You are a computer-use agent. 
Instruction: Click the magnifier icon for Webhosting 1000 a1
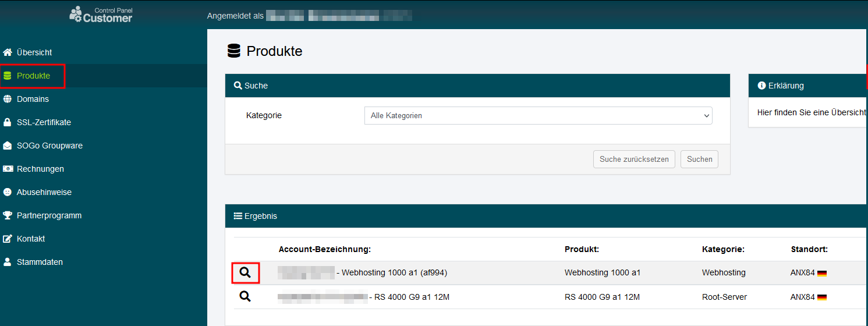point(245,272)
